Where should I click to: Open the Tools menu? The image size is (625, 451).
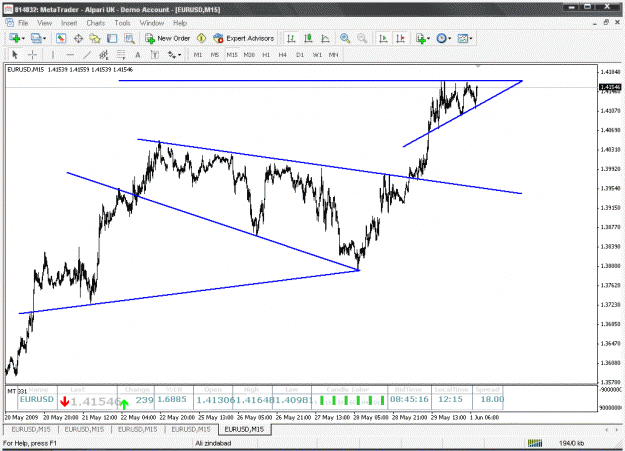pyautogui.click(x=122, y=23)
